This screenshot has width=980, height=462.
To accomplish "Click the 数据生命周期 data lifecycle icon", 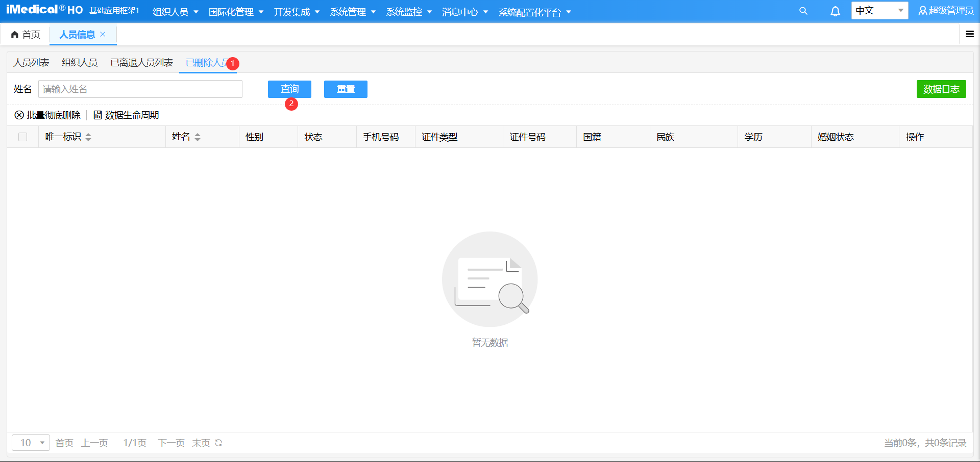I will (x=97, y=115).
